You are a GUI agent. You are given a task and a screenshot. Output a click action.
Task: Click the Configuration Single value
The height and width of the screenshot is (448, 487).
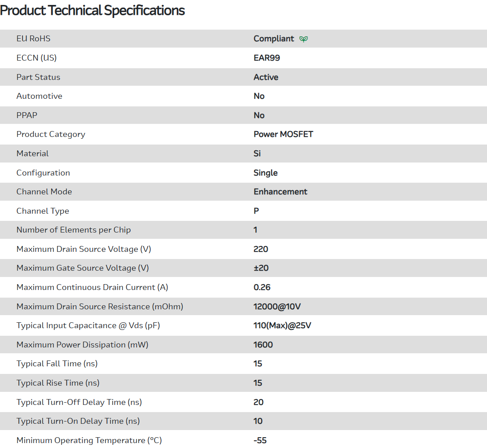(x=265, y=173)
